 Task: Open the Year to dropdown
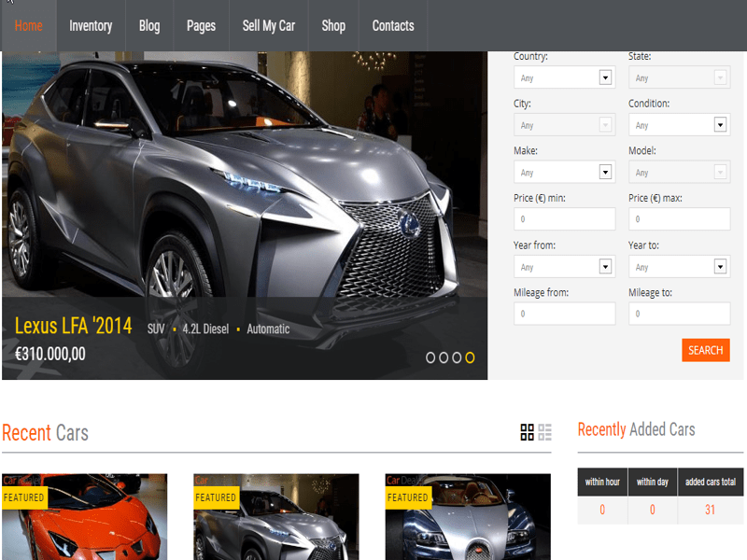679,267
